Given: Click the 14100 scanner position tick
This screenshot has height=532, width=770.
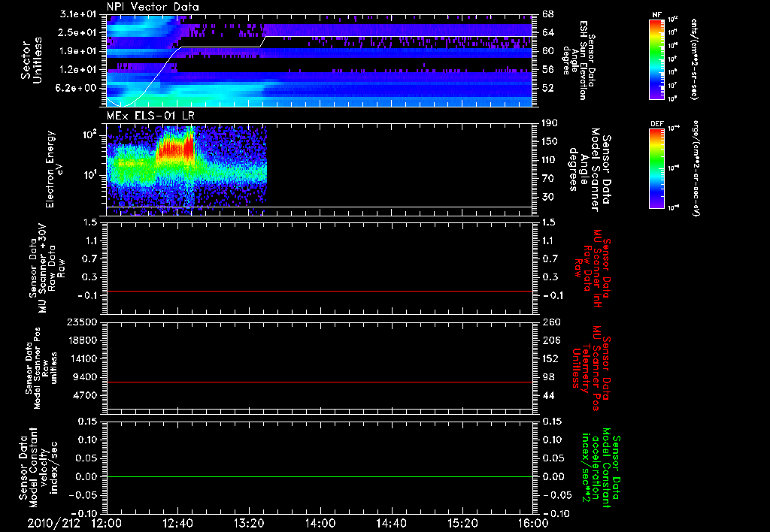Looking at the screenshot, I should (83, 358).
